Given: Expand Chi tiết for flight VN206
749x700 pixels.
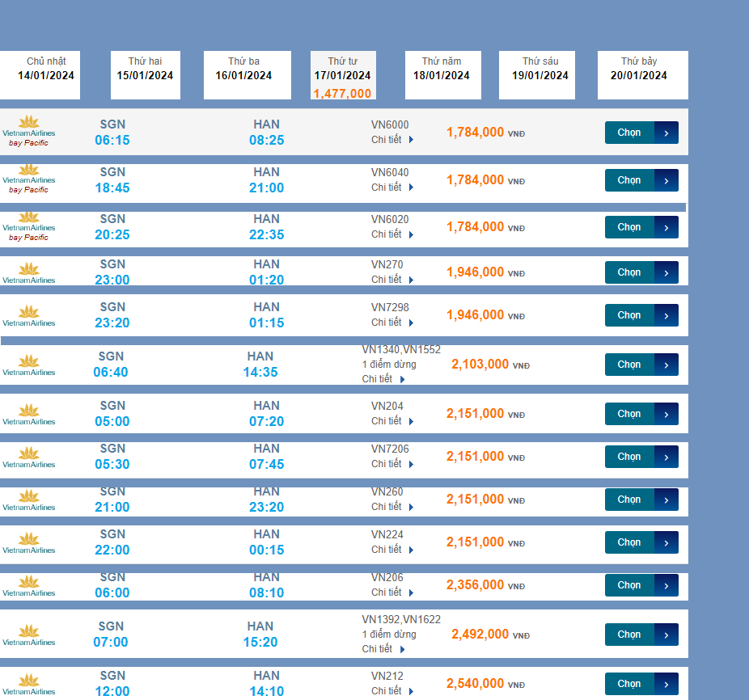Looking at the screenshot, I should tap(392, 592).
